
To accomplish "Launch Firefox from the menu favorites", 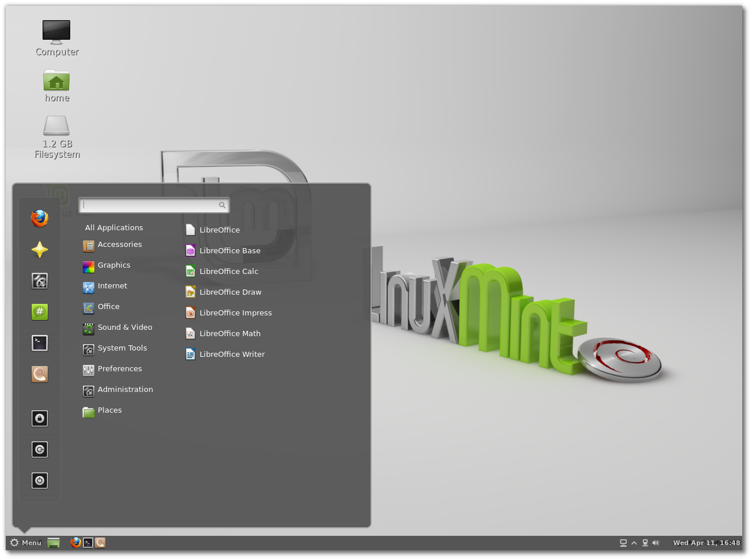I will 40,219.
